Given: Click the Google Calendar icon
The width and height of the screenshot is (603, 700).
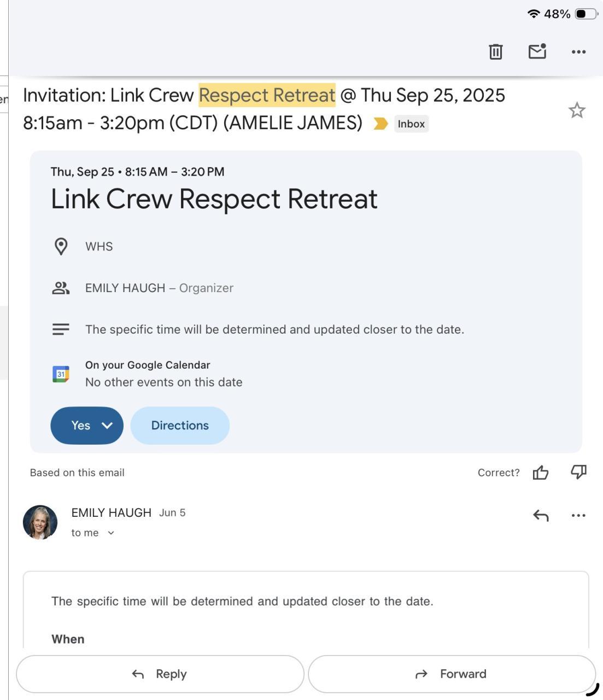Looking at the screenshot, I should tap(61, 374).
